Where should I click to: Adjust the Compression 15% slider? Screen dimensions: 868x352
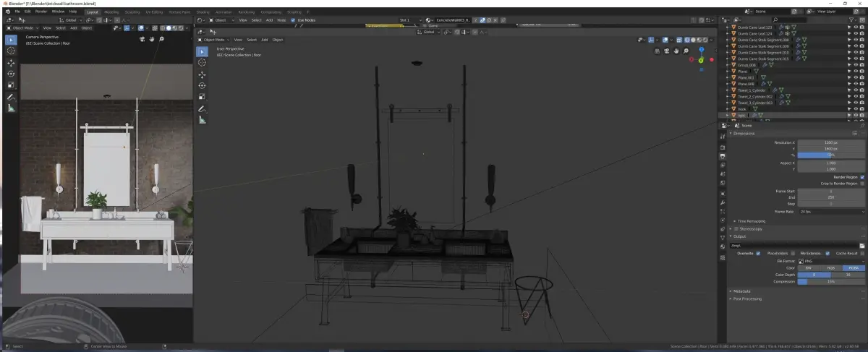click(831, 281)
